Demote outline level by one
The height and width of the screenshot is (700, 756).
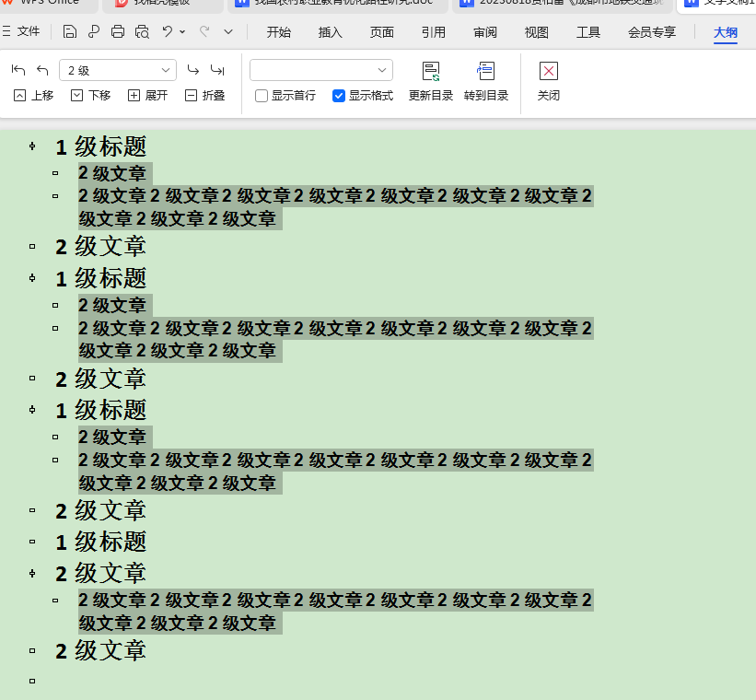(192, 70)
